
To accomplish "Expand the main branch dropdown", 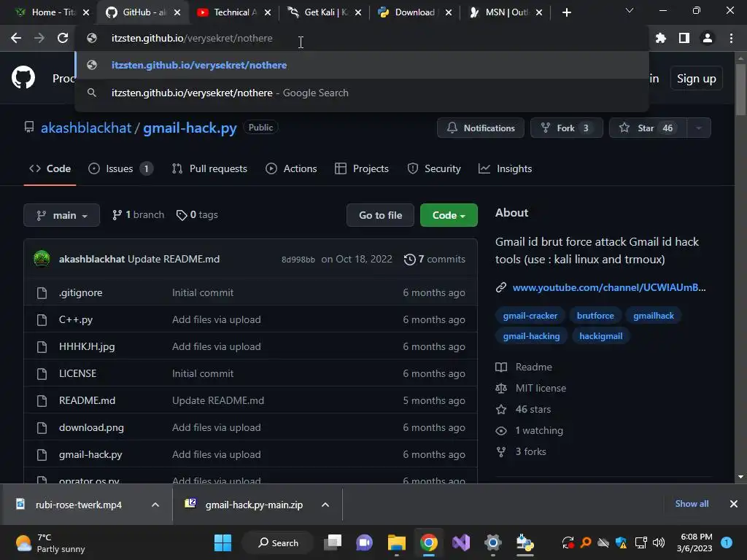I will pyautogui.click(x=61, y=215).
